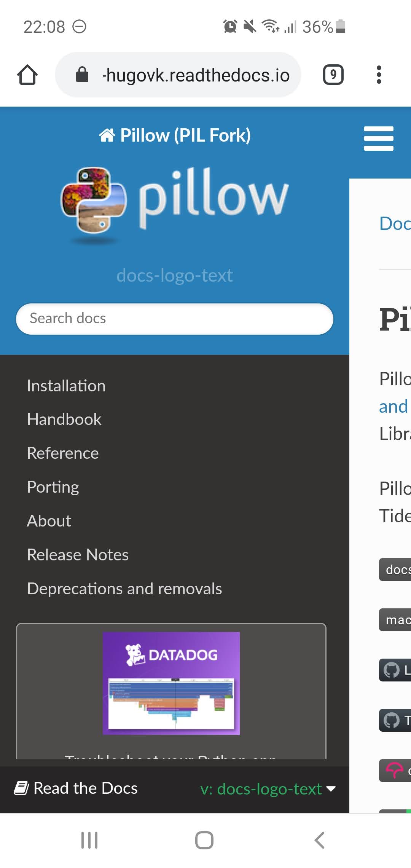Open the Handbook section
Image resolution: width=411 pixels, height=868 pixels.
coord(64,419)
